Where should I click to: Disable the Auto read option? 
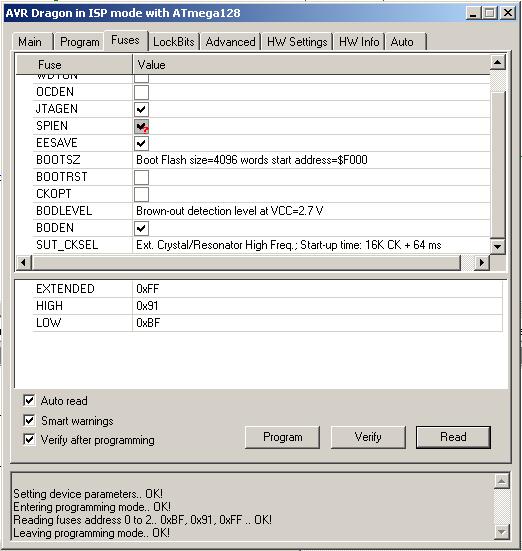point(29,401)
